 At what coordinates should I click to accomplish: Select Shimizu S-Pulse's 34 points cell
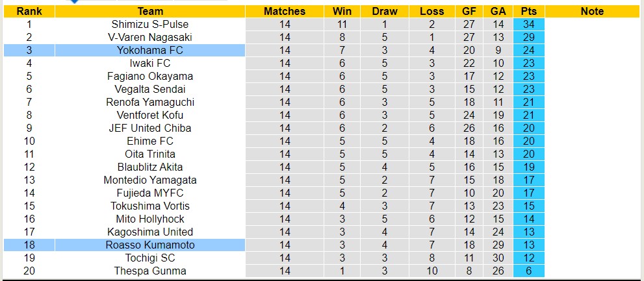528,24
